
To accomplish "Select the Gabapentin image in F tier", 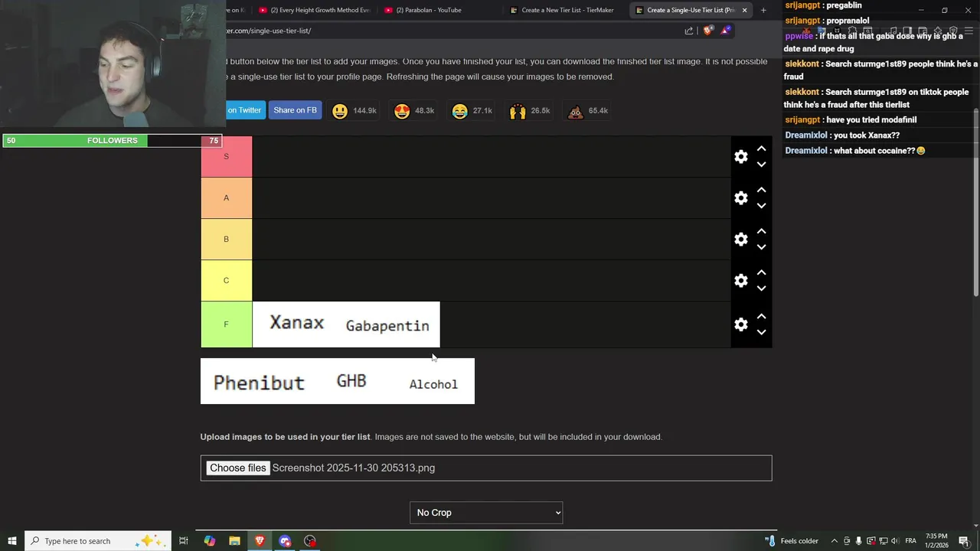I will [x=388, y=324].
